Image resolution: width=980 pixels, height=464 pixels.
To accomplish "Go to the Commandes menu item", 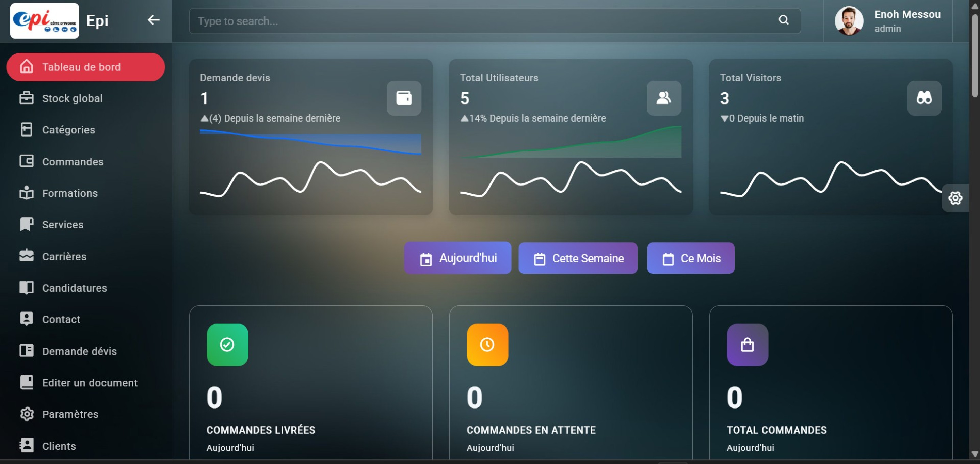I will point(72,162).
